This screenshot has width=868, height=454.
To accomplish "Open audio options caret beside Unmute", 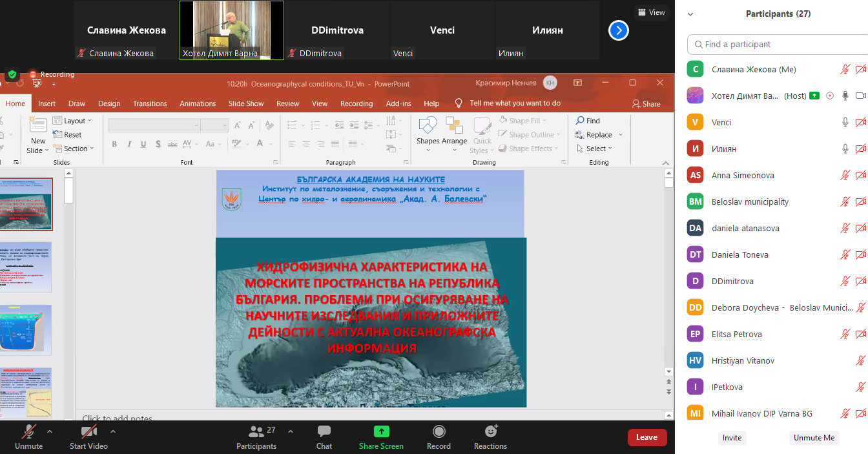I will (x=50, y=431).
